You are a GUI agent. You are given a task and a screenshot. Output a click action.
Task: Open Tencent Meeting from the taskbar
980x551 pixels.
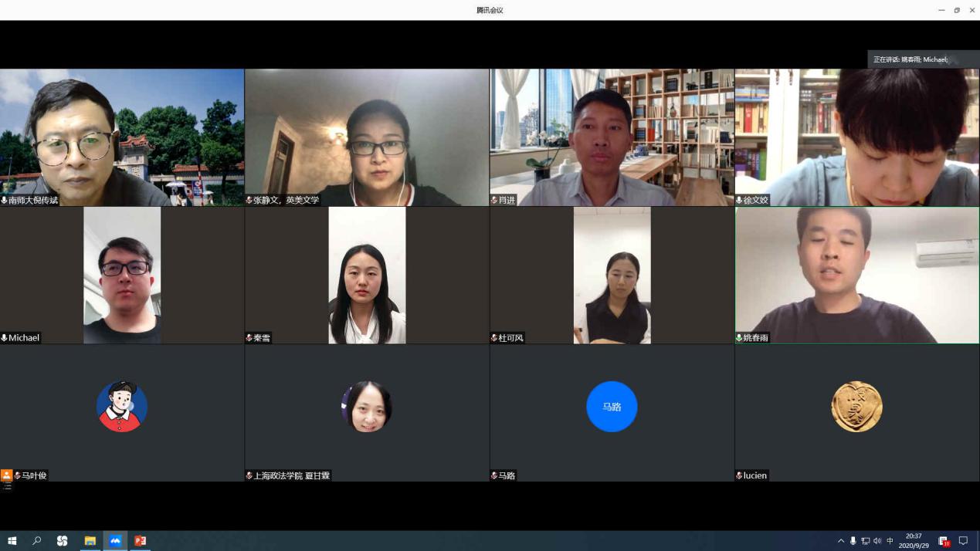115,541
